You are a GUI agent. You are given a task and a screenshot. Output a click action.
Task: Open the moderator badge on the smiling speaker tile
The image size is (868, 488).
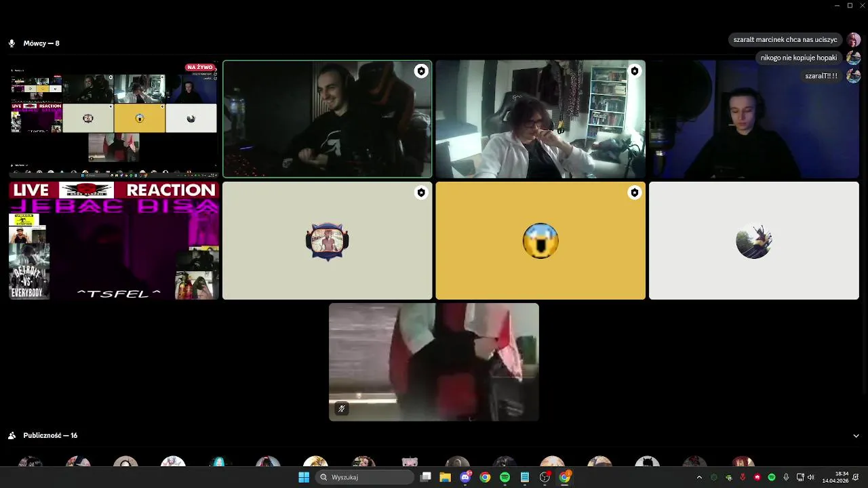(x=421, y=71)
